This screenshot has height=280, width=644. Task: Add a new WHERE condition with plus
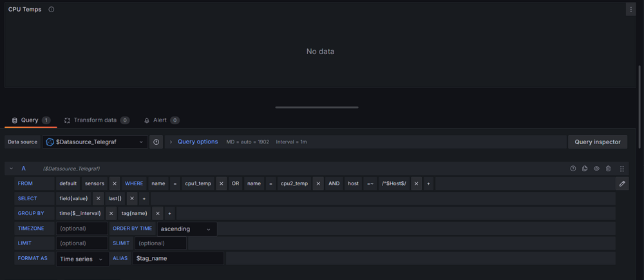(428, 183)
